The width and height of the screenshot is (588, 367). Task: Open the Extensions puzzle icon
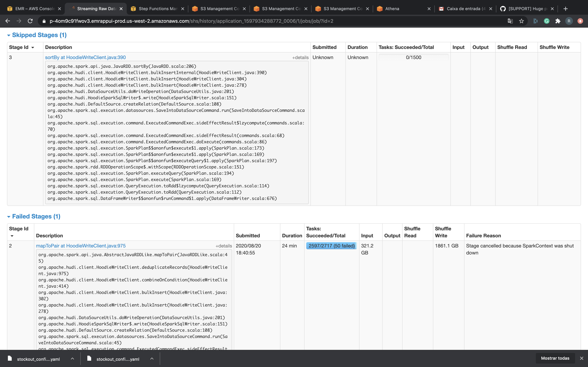(x=558, y=21)
